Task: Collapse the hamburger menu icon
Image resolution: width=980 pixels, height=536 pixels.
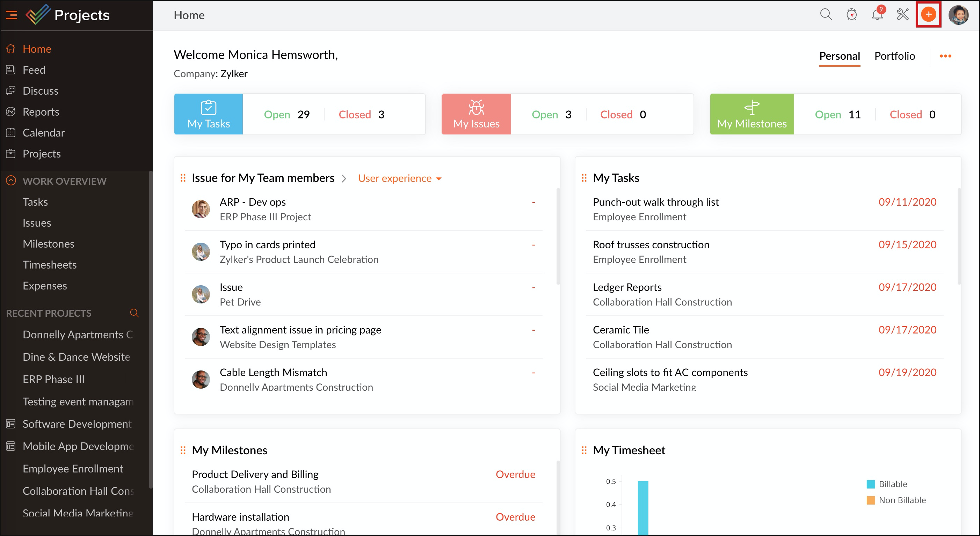Action: (12, 15)
